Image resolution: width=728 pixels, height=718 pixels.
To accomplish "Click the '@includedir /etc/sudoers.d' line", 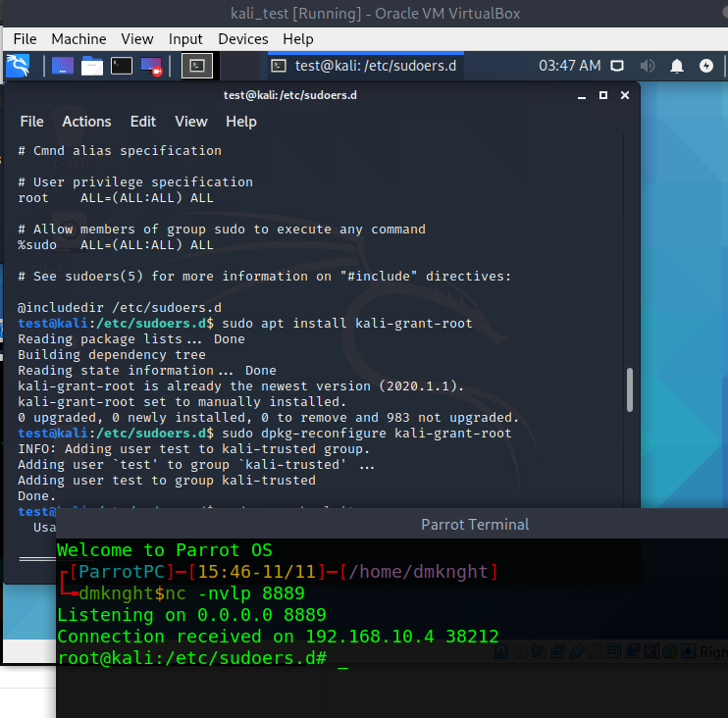I will coord(120,308).
